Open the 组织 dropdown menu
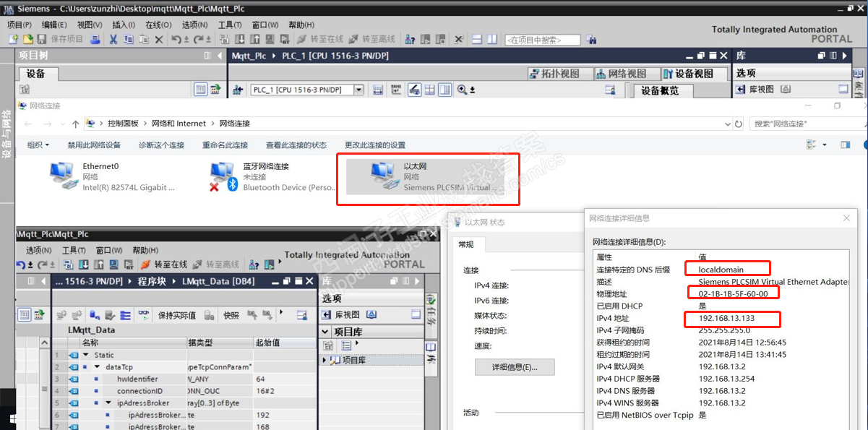This screenshot has width=868, height=430. coord(38,145)
